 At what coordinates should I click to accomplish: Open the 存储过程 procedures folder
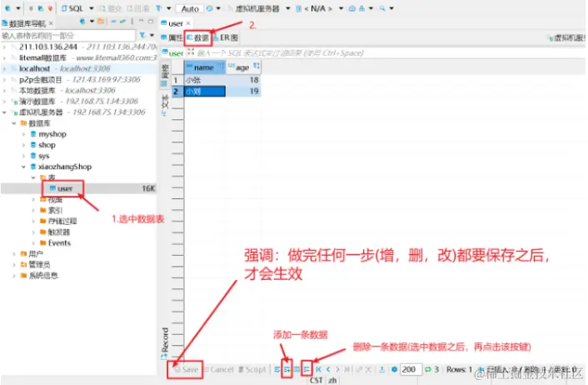coord(58,221)
